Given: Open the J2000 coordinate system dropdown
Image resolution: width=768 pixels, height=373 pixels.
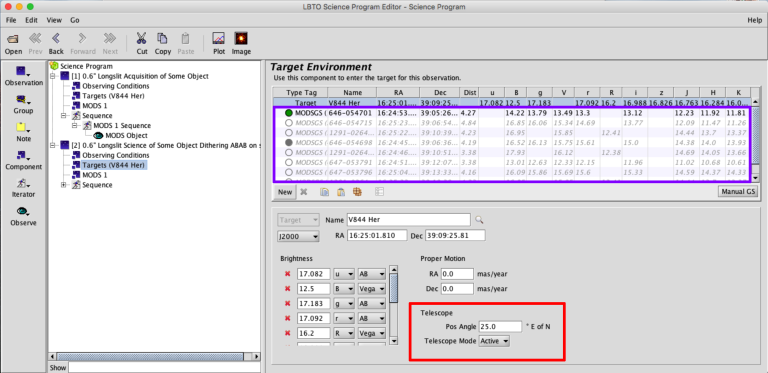Looking at the screenshot, I should 298,236.
